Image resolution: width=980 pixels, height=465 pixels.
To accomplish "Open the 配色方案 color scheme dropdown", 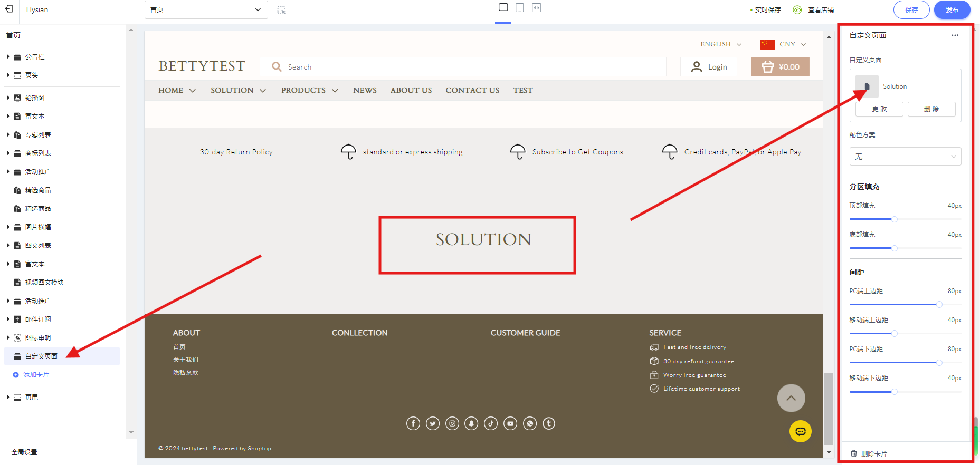I will pyautogui.click(x=905, y=157).
